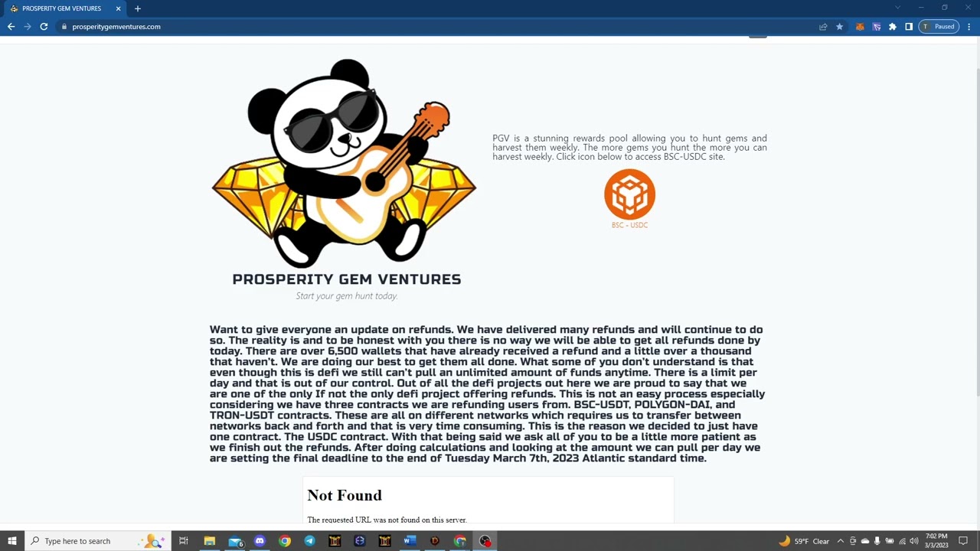Screen dimensions: 980x551
Task: Click the Meet Now tray icon
Action: [852, 541]
